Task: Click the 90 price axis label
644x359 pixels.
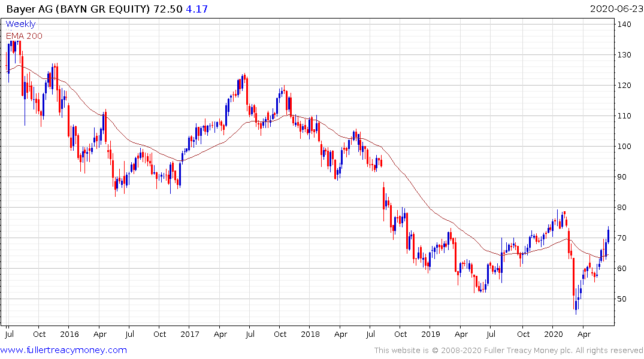Action: [622, 177]
